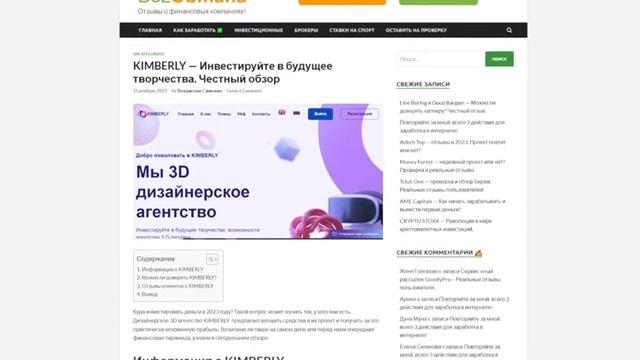
Task: Click the search magnifier icon in navbar
Action: (509, 30)
